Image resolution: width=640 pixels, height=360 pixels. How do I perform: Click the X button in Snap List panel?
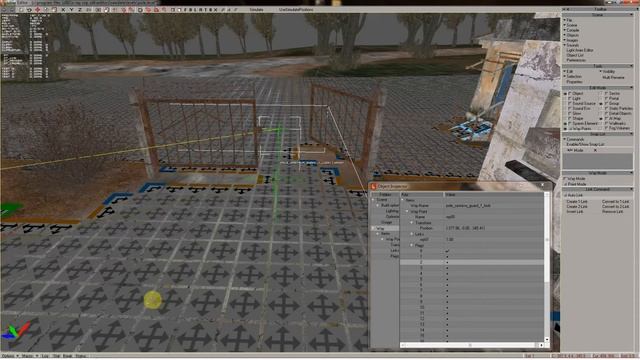[x=595, y=150]
